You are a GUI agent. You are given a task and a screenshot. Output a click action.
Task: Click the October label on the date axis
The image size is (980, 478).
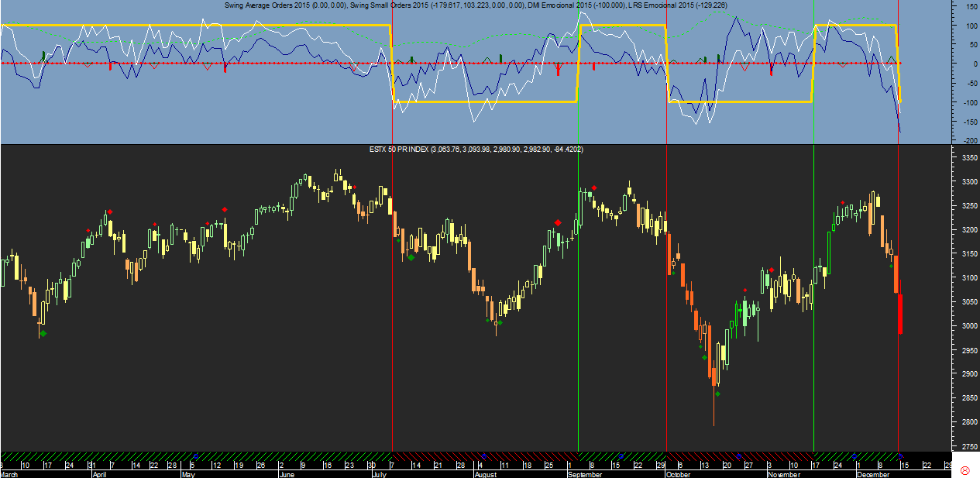(x=678, y=474)
